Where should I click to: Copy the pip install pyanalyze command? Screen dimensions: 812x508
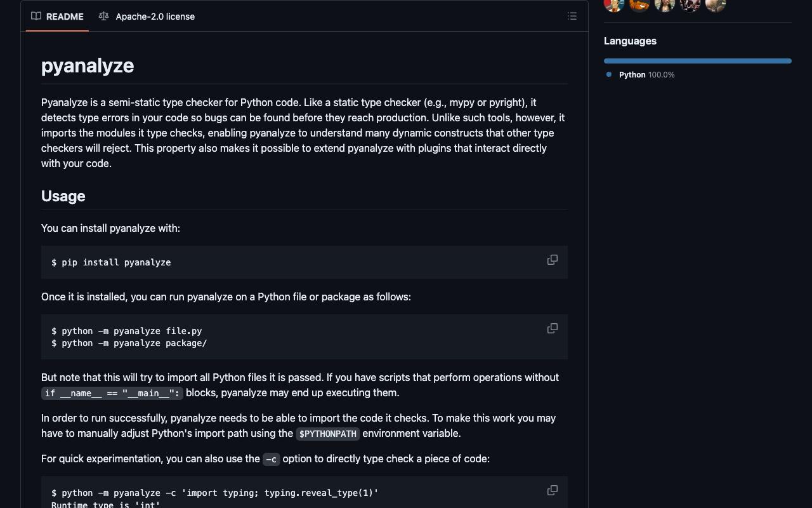[x=553, y=260]
